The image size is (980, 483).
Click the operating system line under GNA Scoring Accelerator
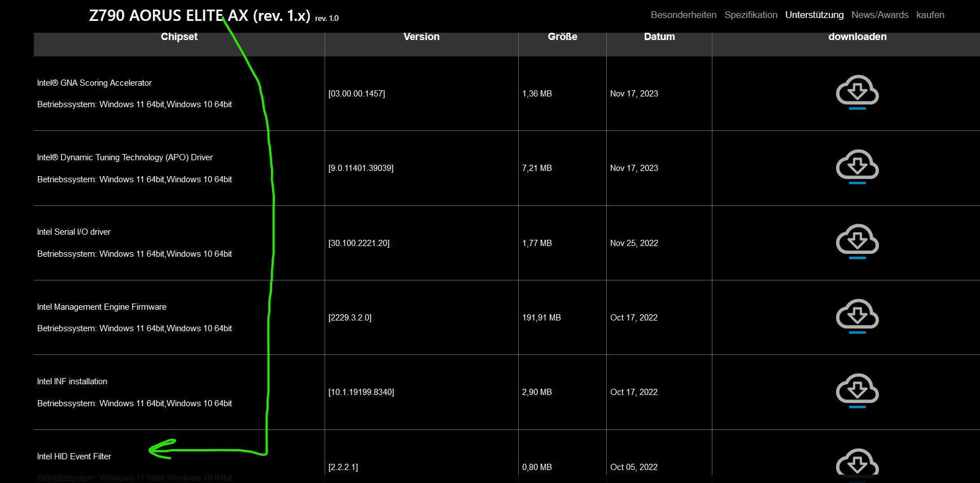134,104
